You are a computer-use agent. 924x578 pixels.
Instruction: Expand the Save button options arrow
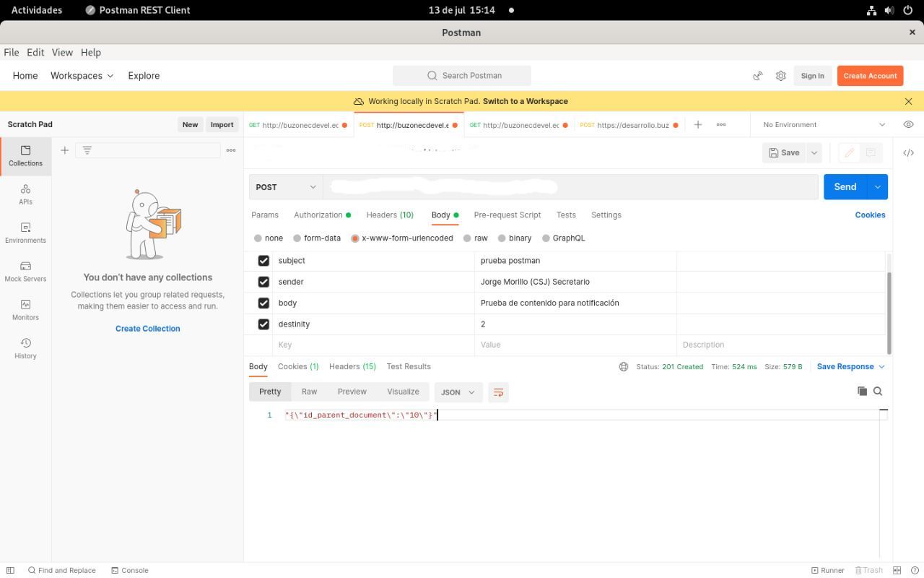click(x=814, y=152)
